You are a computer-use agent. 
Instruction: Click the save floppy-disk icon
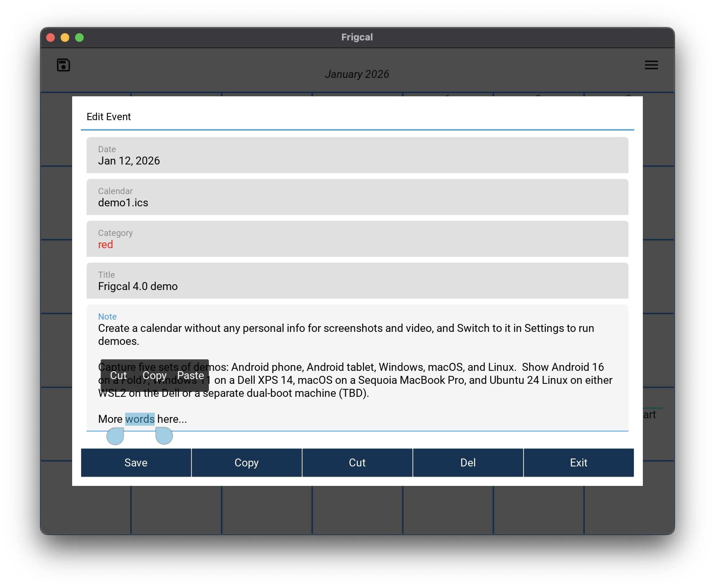(63, 65)
